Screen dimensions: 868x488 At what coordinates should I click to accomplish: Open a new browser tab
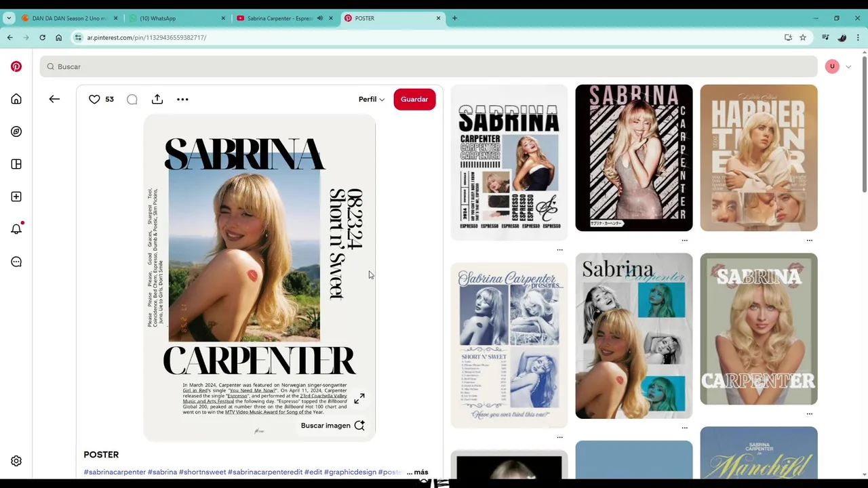click(x=454, y=18)
